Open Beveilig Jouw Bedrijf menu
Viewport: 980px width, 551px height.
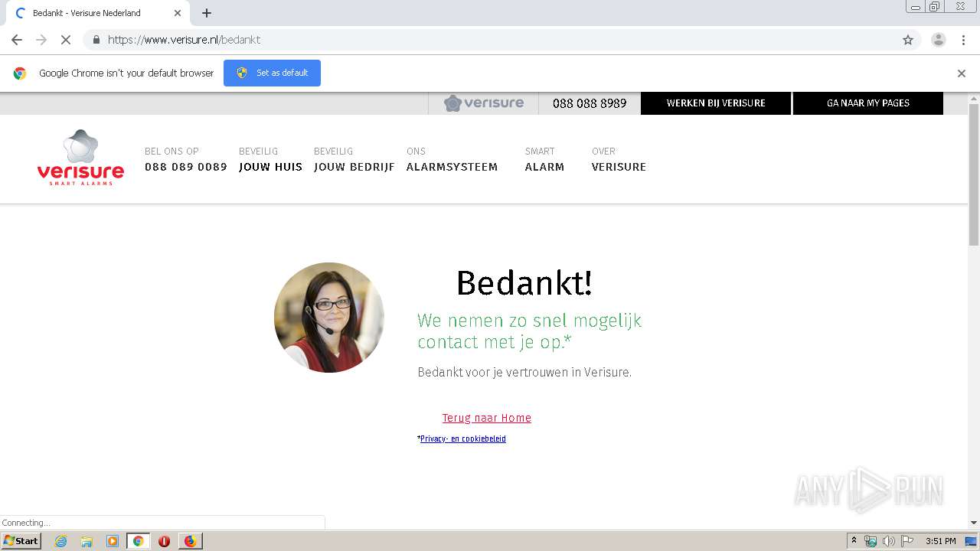click(354, 159)
